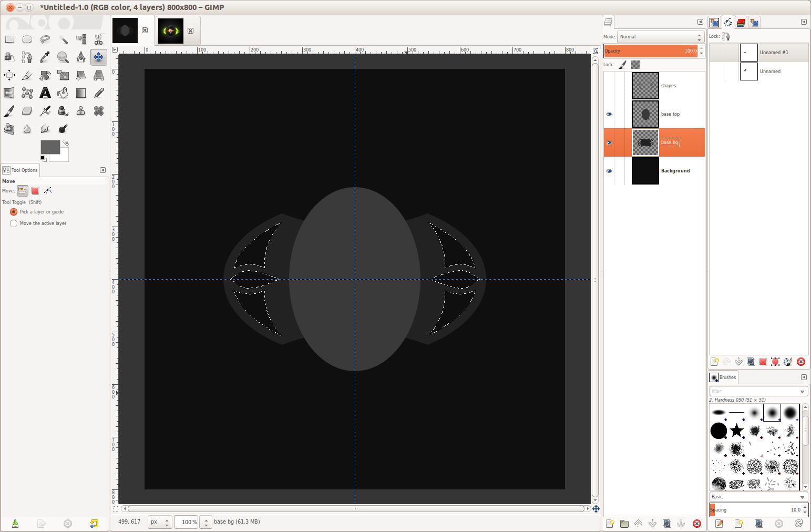Select the Fuzzy Select tool
811x532 pixels.
pyautogui.click(x=63, y=39)
